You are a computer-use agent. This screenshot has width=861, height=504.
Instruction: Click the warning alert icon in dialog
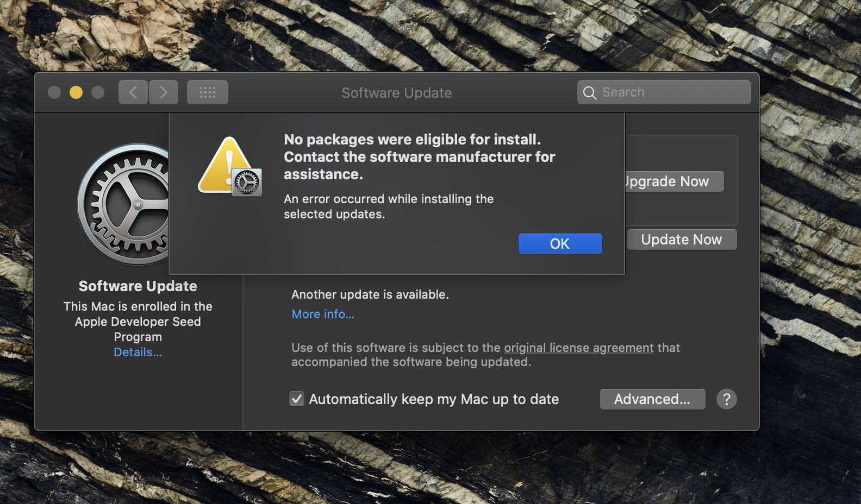click(x=230, y=166)
